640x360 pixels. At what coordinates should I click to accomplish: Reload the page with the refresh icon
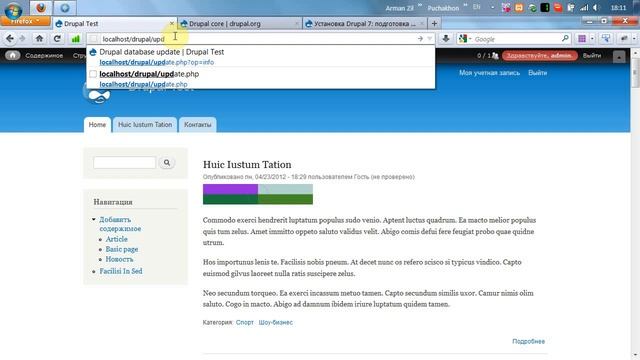[x=57, y=39]
